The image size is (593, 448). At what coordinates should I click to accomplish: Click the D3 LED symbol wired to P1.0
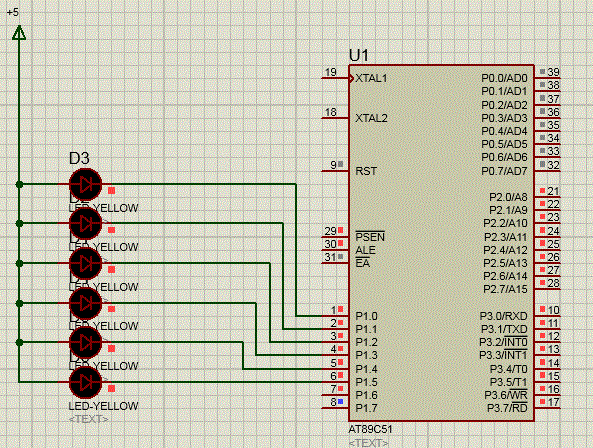click(x=85, y=184)
